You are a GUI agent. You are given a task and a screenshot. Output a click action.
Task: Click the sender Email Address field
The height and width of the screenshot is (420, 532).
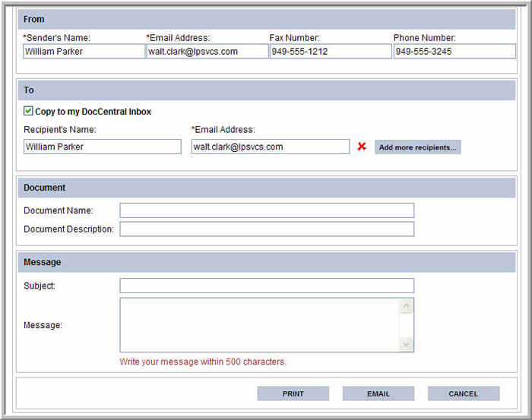207,52
